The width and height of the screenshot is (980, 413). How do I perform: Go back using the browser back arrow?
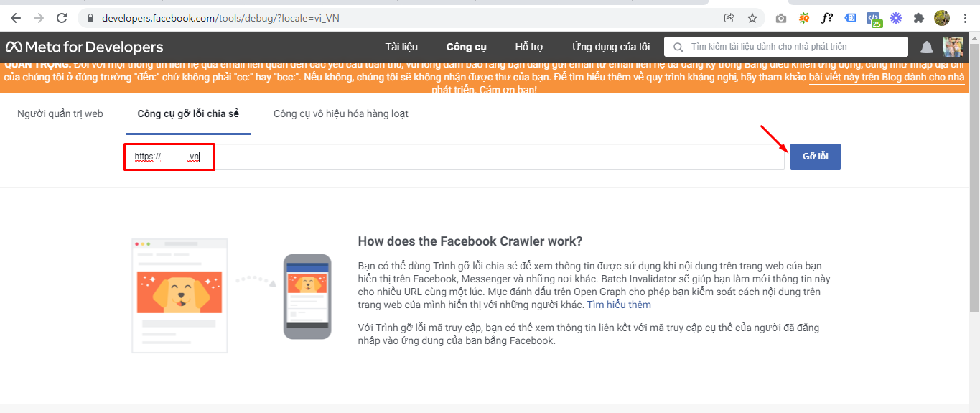tap(16, 18)
